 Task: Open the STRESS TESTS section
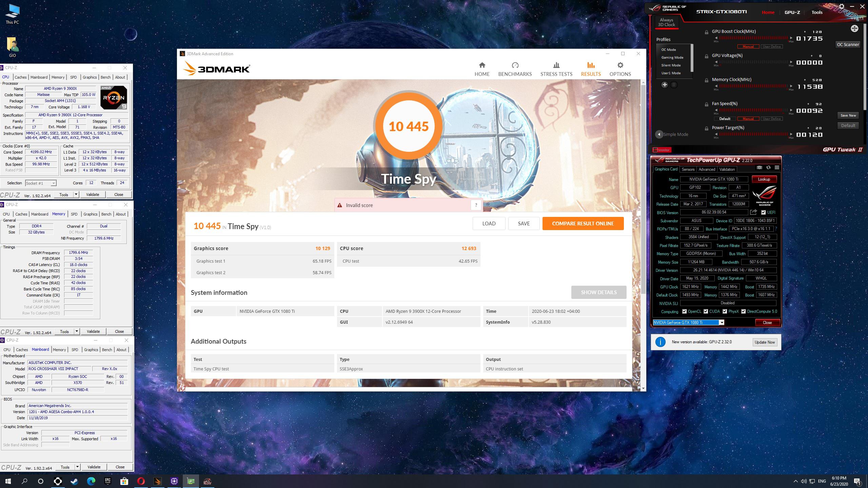point(556,69)
